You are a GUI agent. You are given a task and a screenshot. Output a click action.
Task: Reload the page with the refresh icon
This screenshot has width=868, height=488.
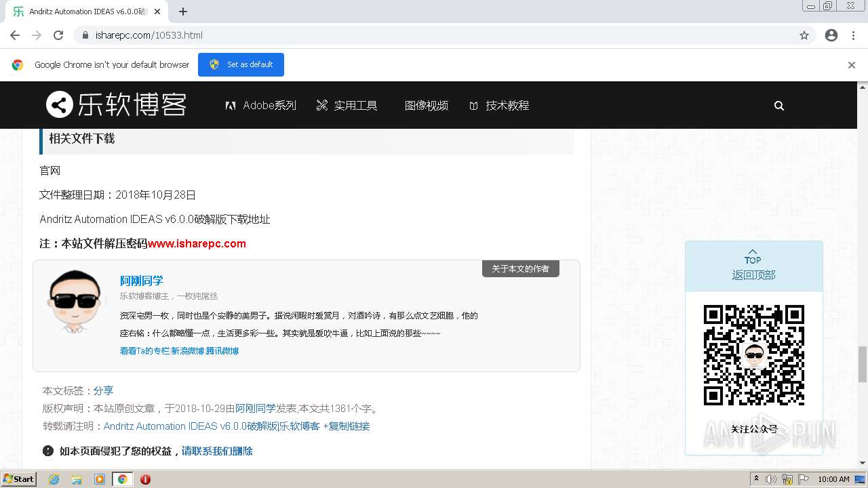[x=58, y=35]
